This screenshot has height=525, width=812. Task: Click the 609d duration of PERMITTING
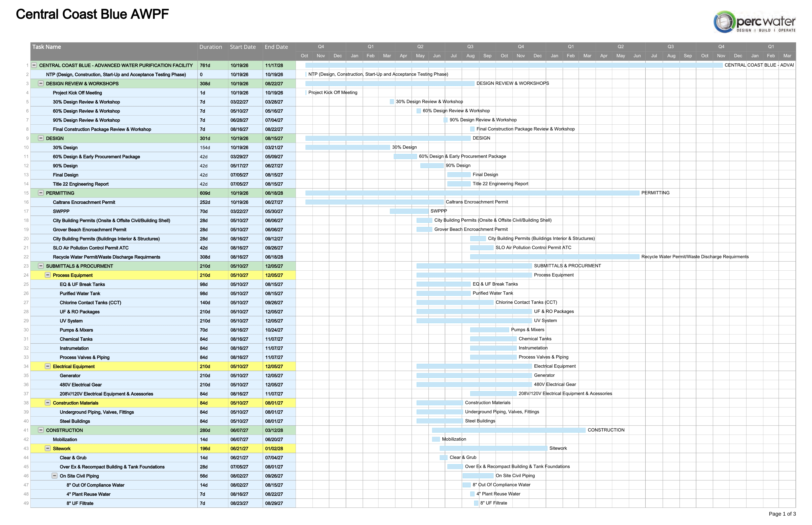[213, 193]
